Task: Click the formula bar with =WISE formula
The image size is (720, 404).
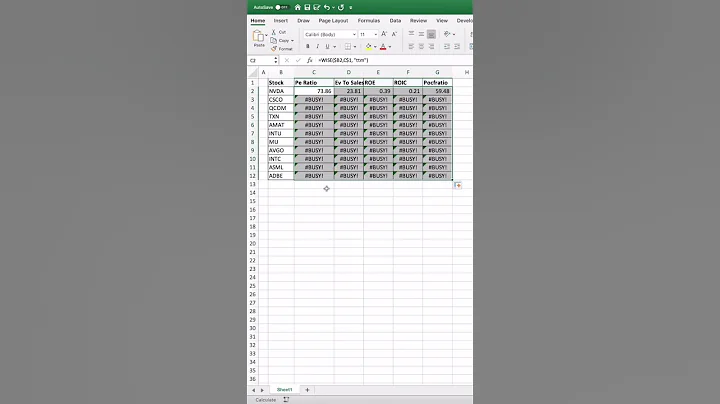Action: click(394, 60)
